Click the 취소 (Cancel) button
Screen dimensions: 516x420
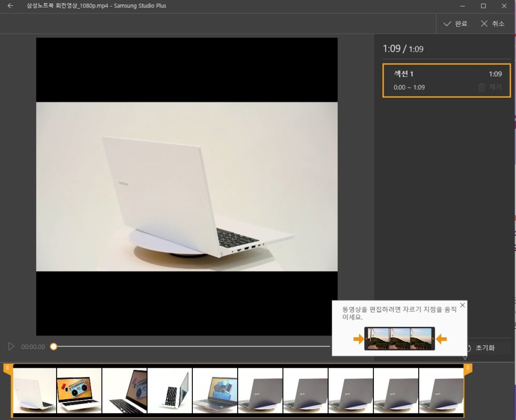point(492,23)
